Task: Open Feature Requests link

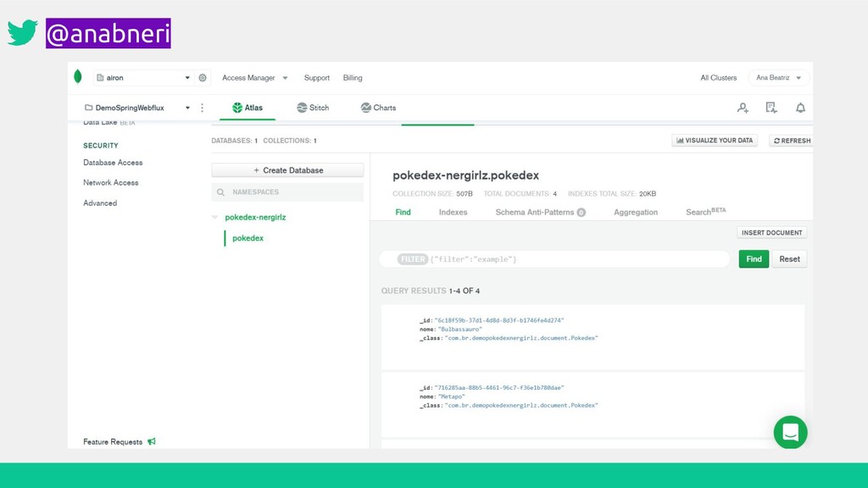Action: coord(113,441)
